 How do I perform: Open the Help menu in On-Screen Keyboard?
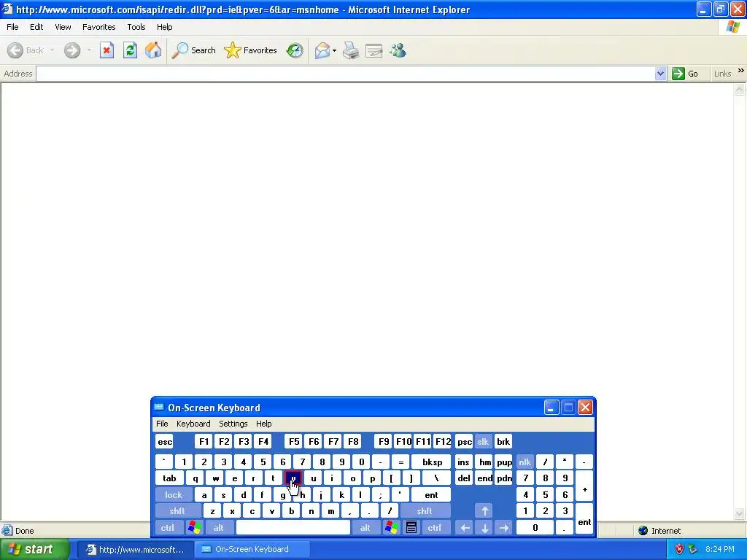(x=263, y=424)
